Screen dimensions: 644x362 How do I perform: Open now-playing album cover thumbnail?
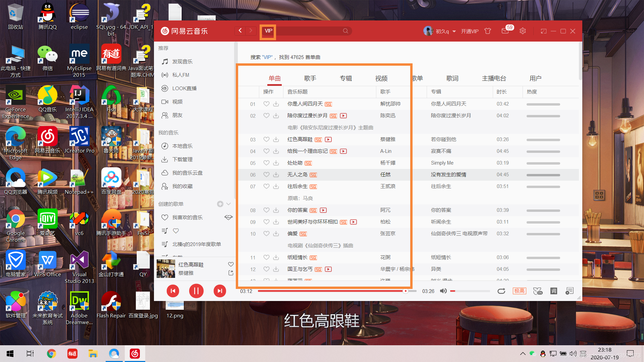(166, 268)
